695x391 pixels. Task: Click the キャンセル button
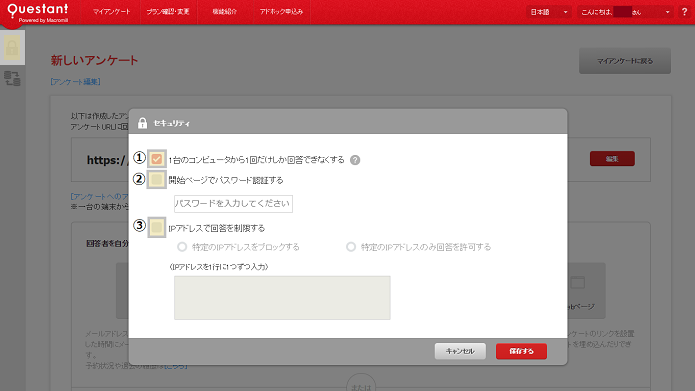460,351
